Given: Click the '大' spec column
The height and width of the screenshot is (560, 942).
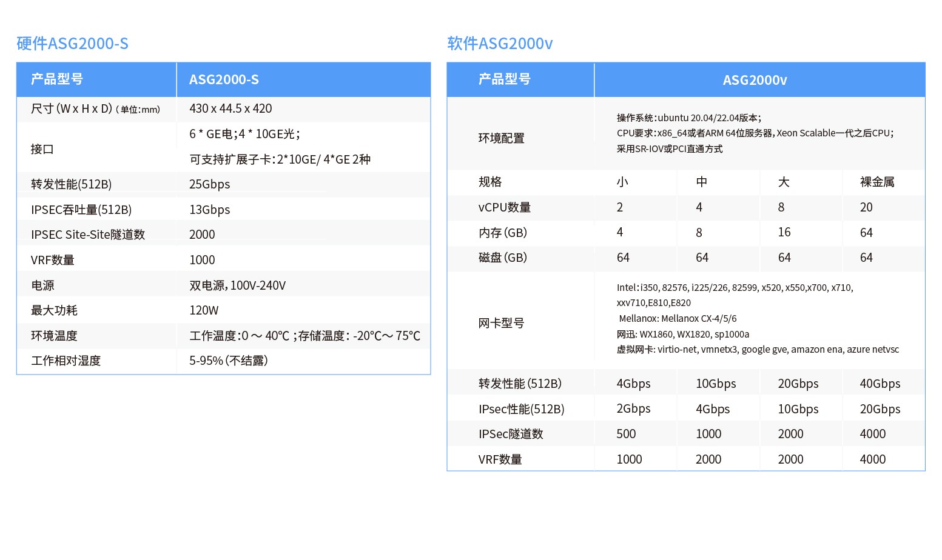Looking at the screenshot, I should click(784, 182).
